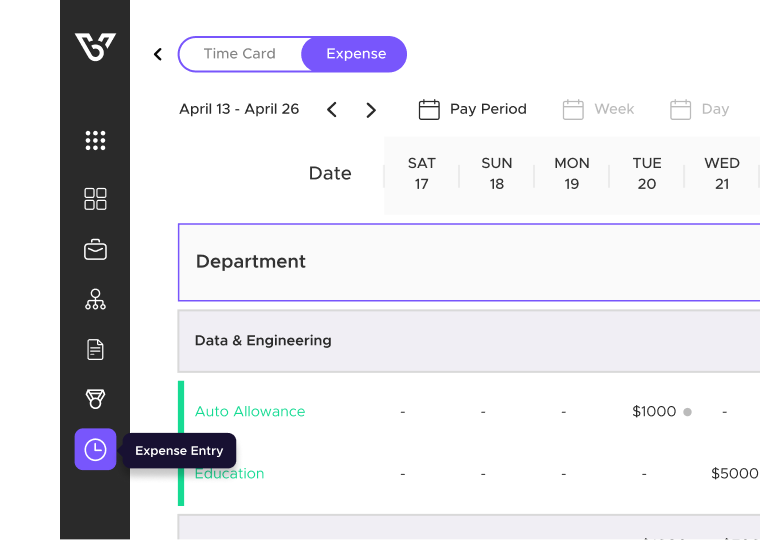Switch to Day view
Screen dimensions: 760x540
[700, 109]
